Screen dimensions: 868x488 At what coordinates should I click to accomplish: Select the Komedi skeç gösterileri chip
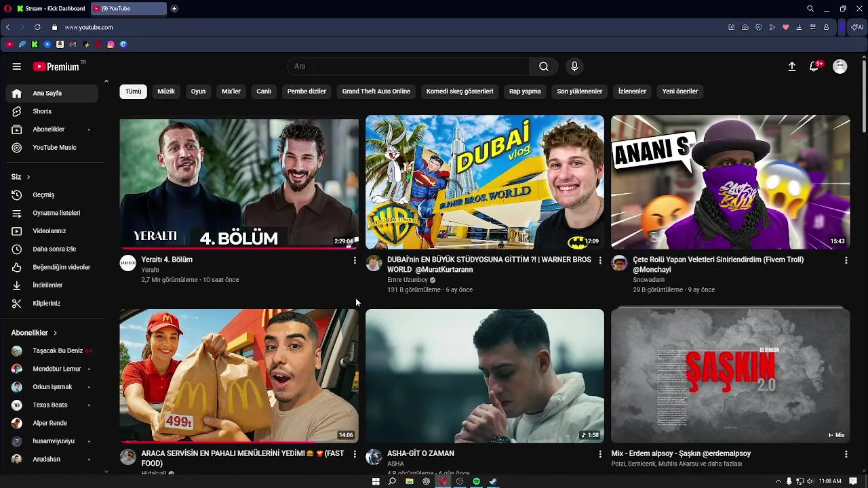tap(460, 91)
